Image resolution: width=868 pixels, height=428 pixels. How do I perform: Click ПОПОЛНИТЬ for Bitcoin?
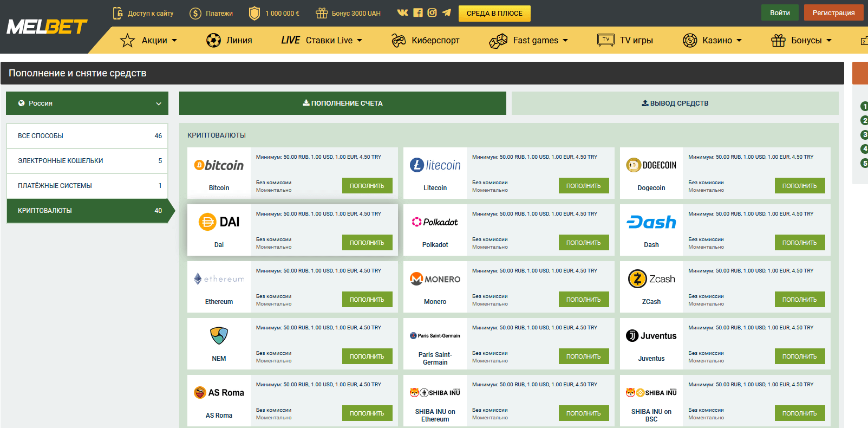click(x=367, y=186)
